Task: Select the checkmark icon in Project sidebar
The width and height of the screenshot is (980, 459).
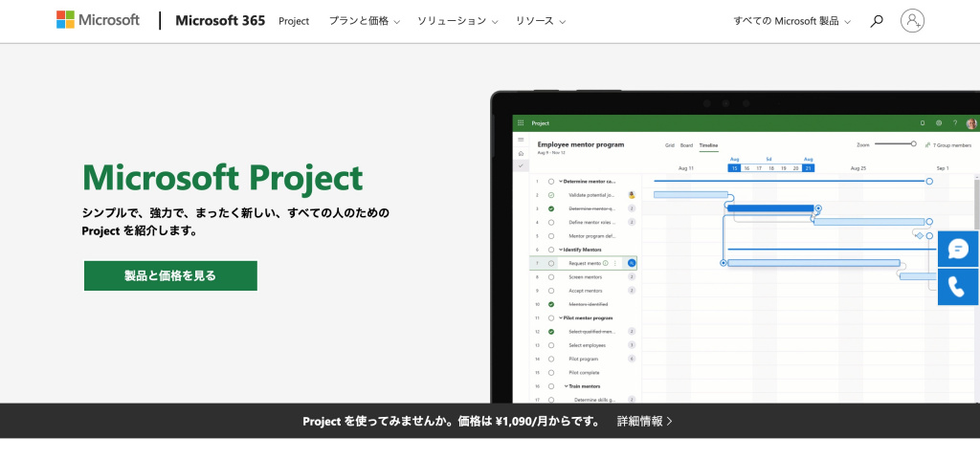Action: (x=521, y=165)
